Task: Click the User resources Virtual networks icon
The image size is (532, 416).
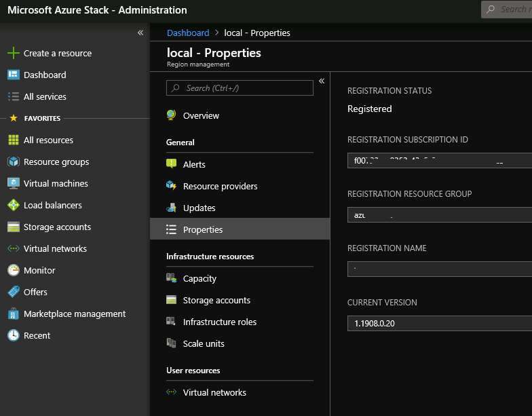Action: [171, 392]
